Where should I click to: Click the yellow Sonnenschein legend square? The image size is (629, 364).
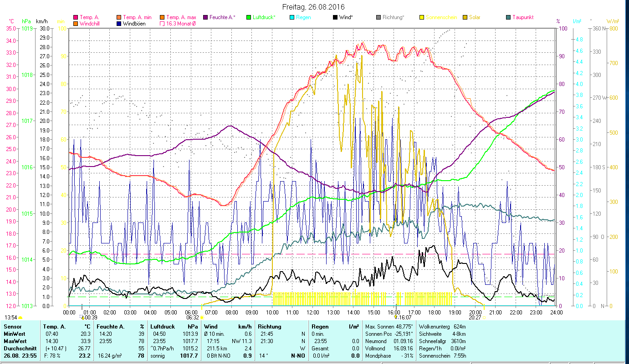click(x=422, y=18)
